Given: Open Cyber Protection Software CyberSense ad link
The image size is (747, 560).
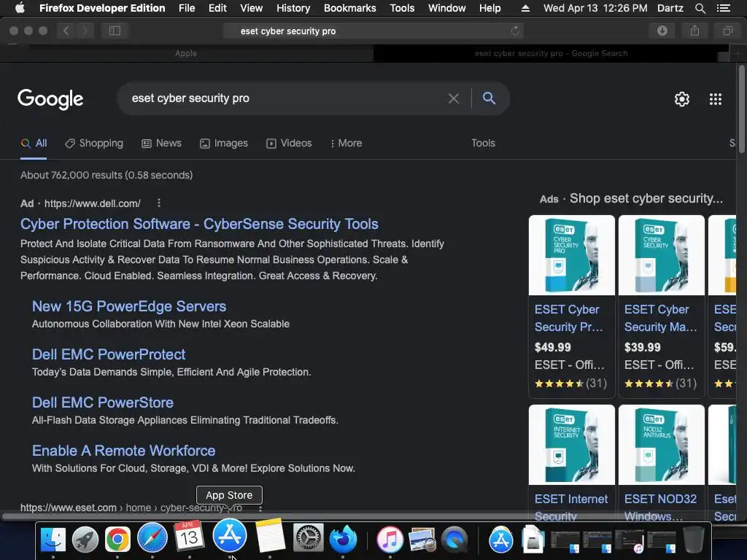Looking at the screenshot, I should tap(199, 224).
